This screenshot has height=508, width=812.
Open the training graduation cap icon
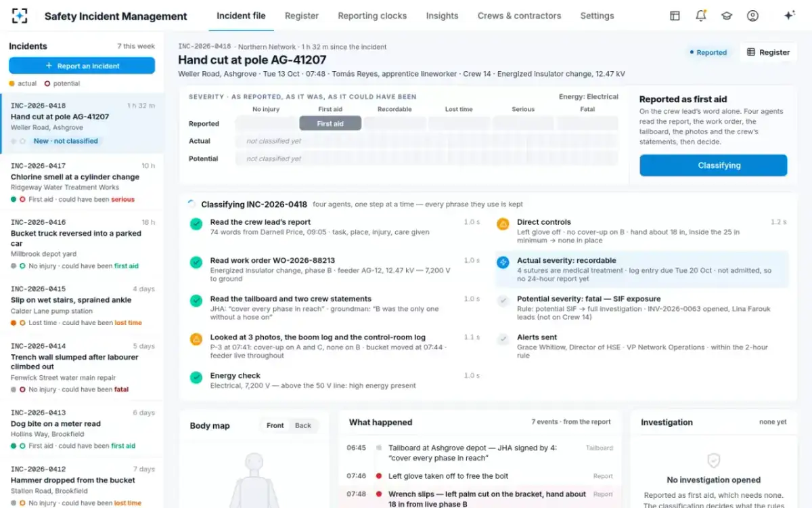(727, 16)
